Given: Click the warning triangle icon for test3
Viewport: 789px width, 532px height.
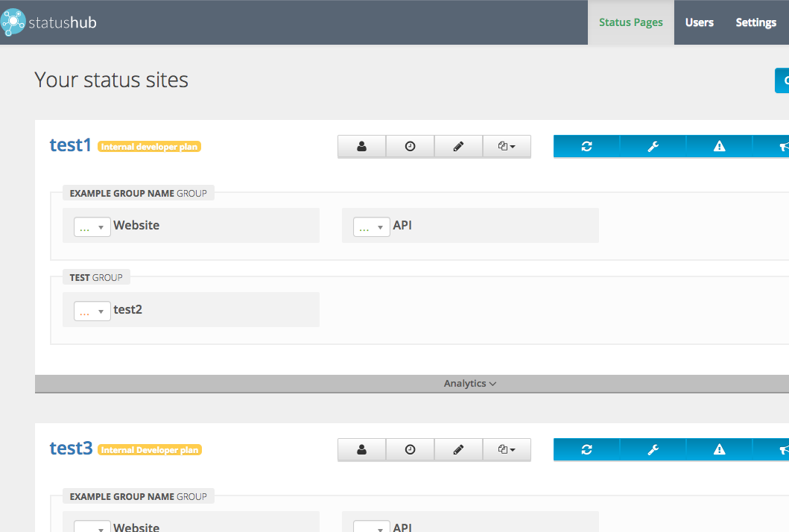Looking at the screenshot, I should [x=720, y=449].
